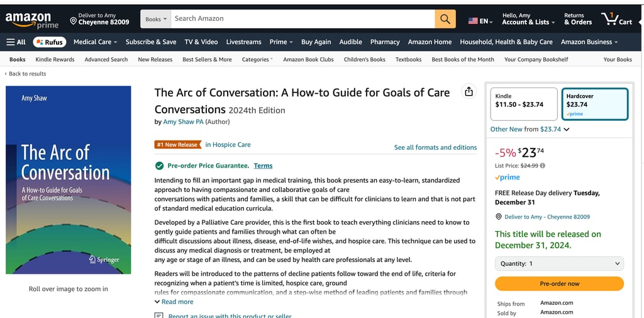The image size is (644, 318).
Task: Click the List Price info icon
Action: click(543, 166)
